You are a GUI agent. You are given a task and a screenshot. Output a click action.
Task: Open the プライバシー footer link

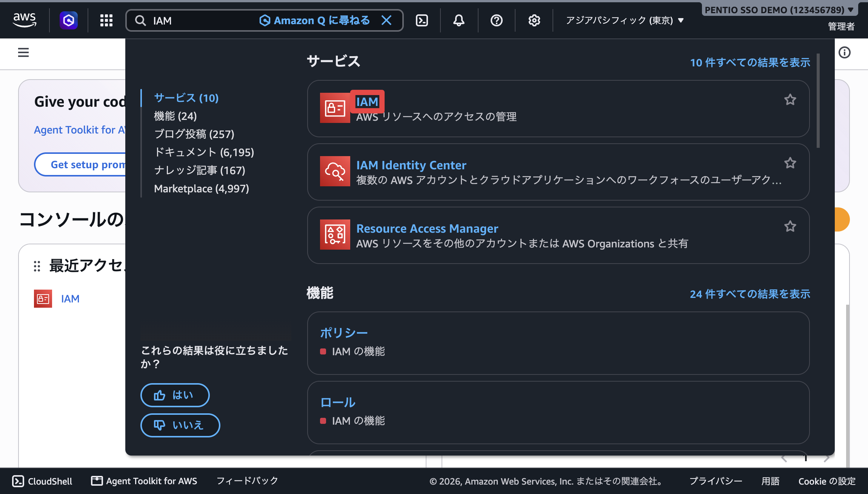tap(716, 481)
